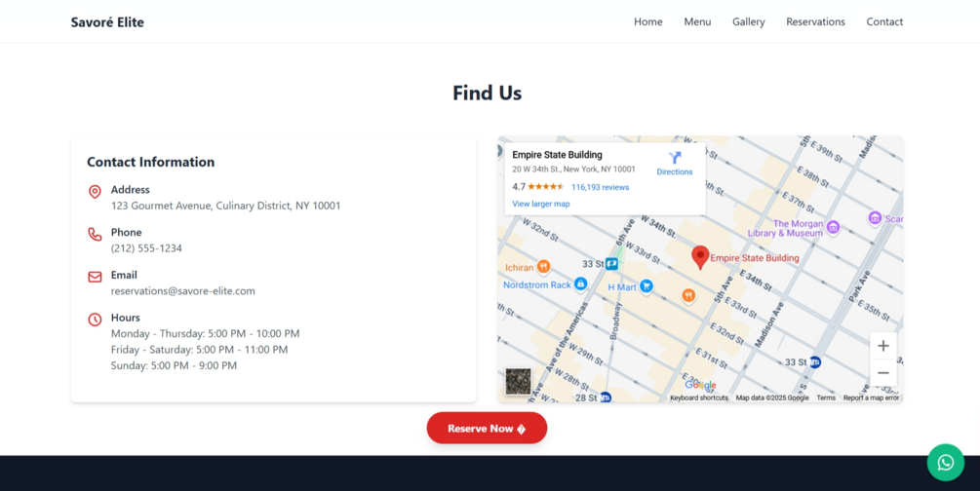This screenshot has height=491, width=980.
Task: Click the Keyboard shortcuts map link
Action: (699, 397)
